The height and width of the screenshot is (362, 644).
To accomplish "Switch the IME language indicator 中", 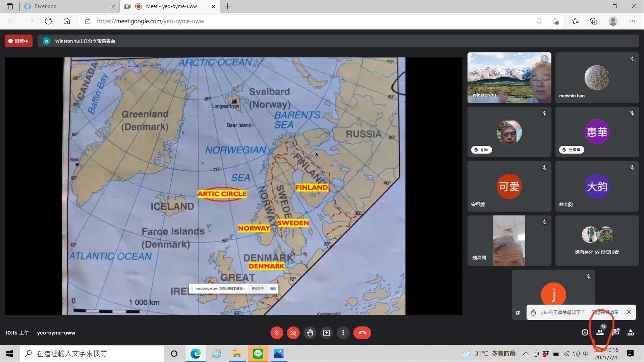I will [586, 354].
